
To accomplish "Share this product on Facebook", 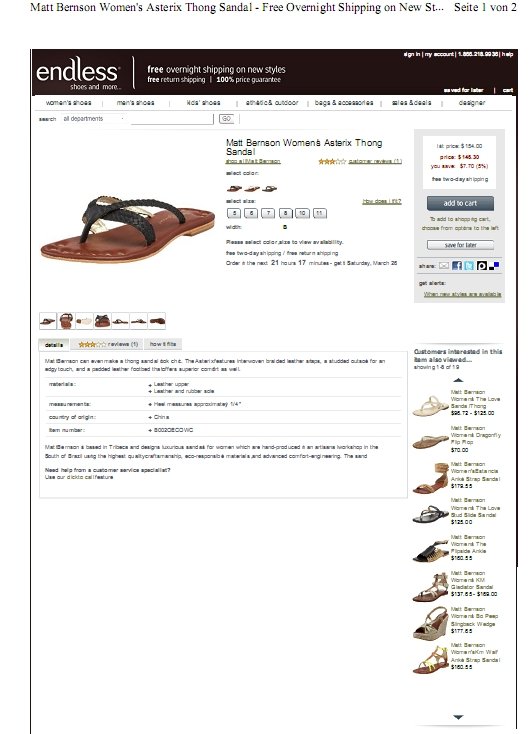I will (457, 266).
